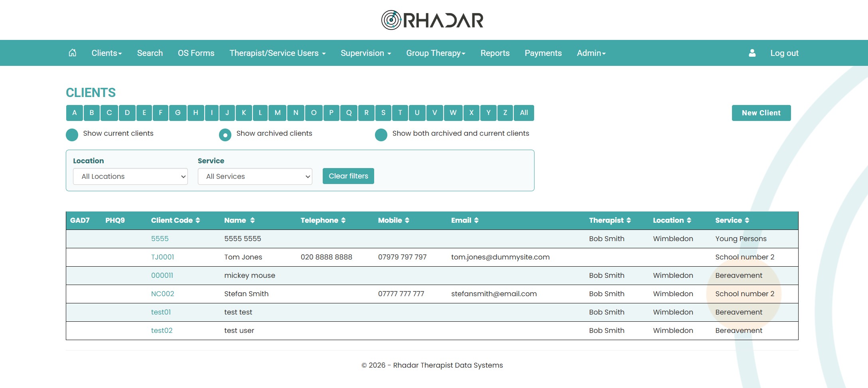This screenshot has width=868, height=388.
Task: Go to the home page icon
Action: coord(72,53)
